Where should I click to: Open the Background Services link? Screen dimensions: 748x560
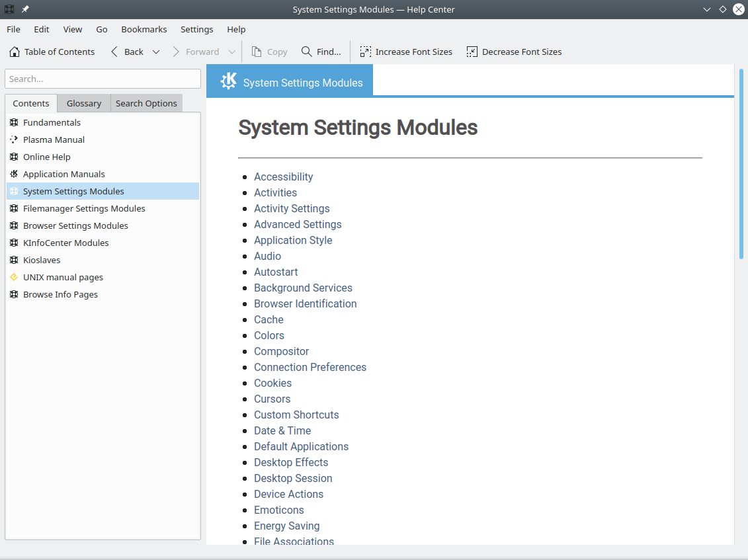point(303,288)
